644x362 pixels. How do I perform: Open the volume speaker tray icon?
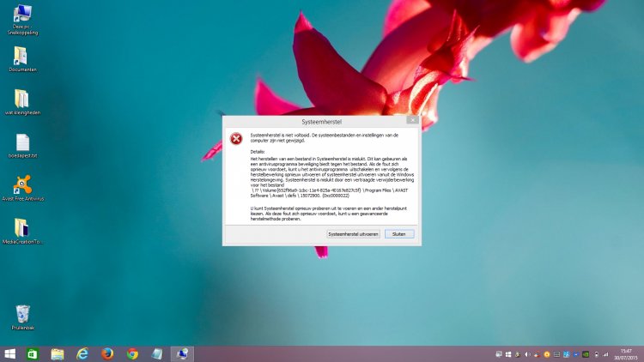pyautogui.click(x=527, y=354)
